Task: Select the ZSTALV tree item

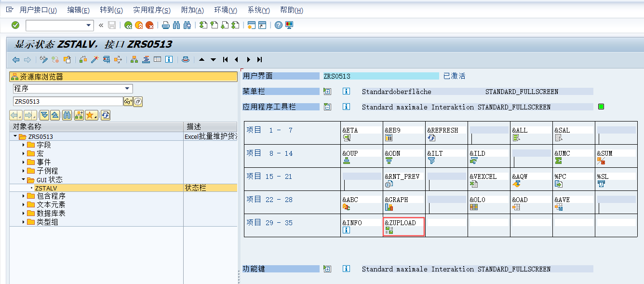Action: pos(46,188)
